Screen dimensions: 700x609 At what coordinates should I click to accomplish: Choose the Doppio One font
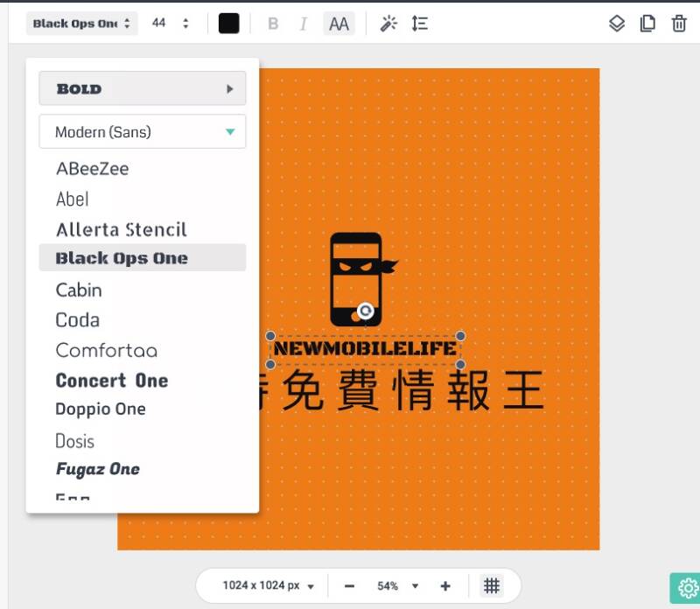(x=101, y=409)
